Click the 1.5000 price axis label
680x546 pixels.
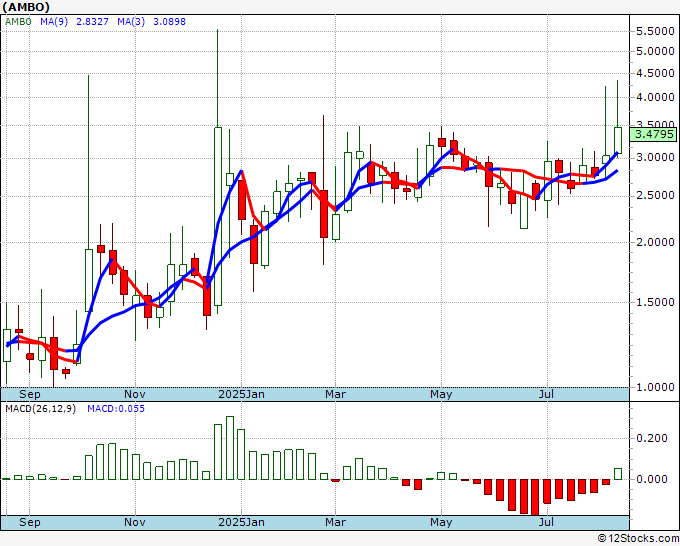(655, 302)
